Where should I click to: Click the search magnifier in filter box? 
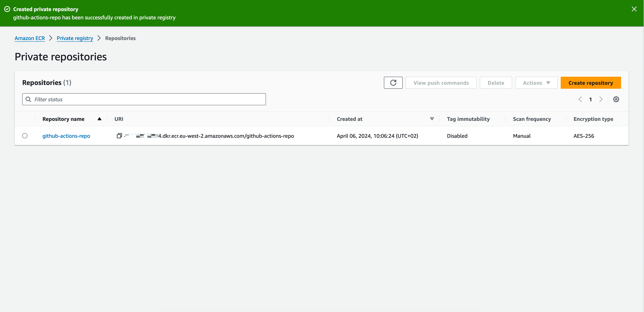tap(28, 99)
